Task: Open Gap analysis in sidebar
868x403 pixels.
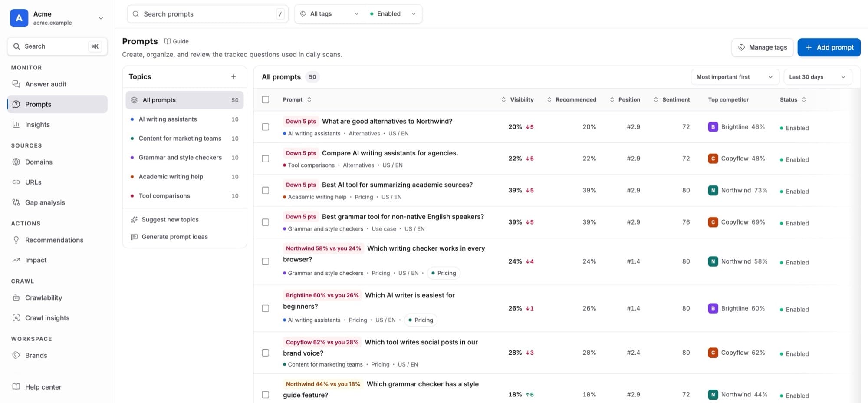Action: [57, 202]
